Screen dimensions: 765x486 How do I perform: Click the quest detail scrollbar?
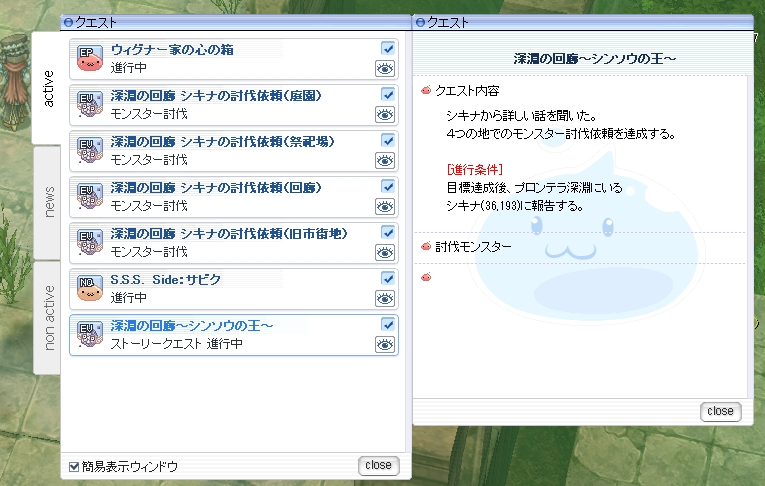(750, 237)
